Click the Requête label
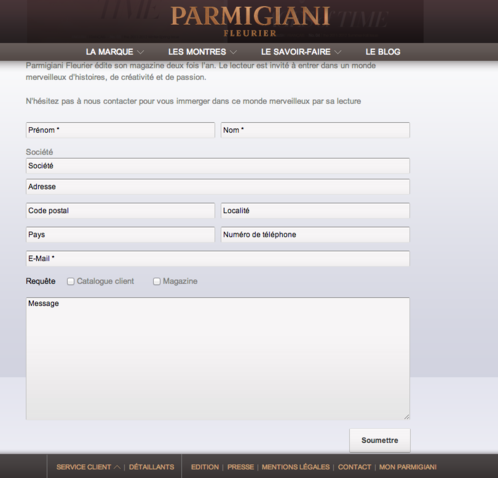This screenshot has width=498, height=478. click(x=41, y=281)
